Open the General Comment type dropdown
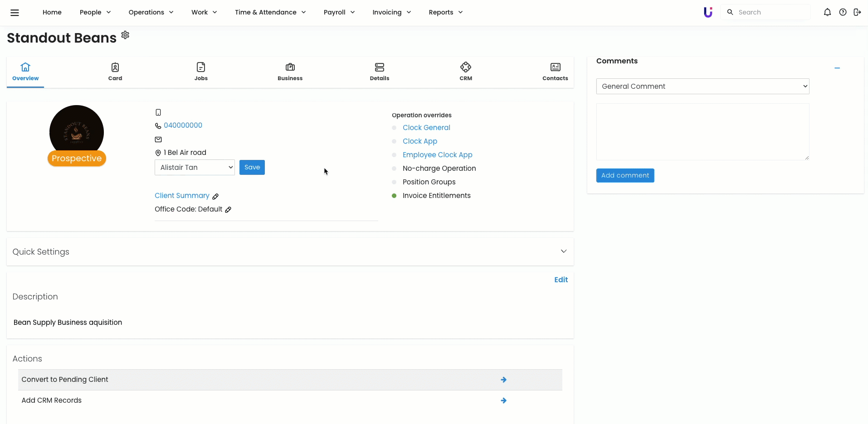This screenshot has height=424, width=868. pyautogui.click(x=702, y=87)
